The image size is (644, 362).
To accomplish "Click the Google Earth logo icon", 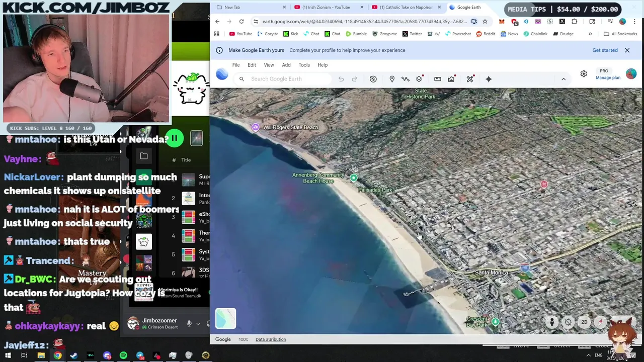I will (x=222, y=74).
